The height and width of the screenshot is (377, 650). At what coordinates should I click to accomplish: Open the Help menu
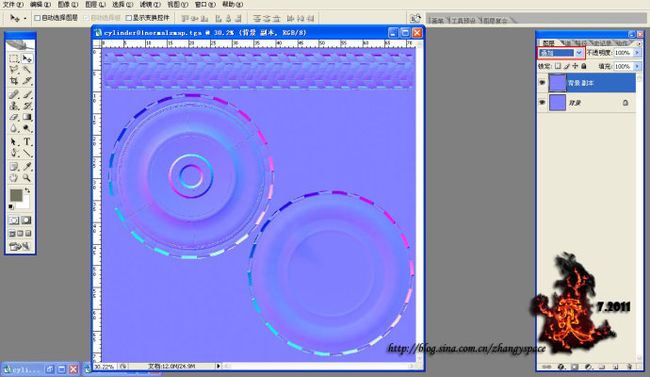(233, 5)
